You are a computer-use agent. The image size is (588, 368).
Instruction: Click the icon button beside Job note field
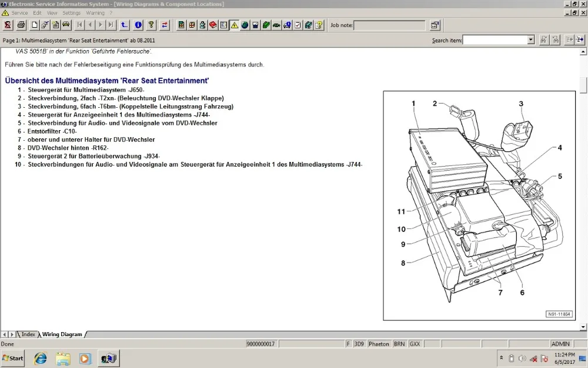(435, 25)
